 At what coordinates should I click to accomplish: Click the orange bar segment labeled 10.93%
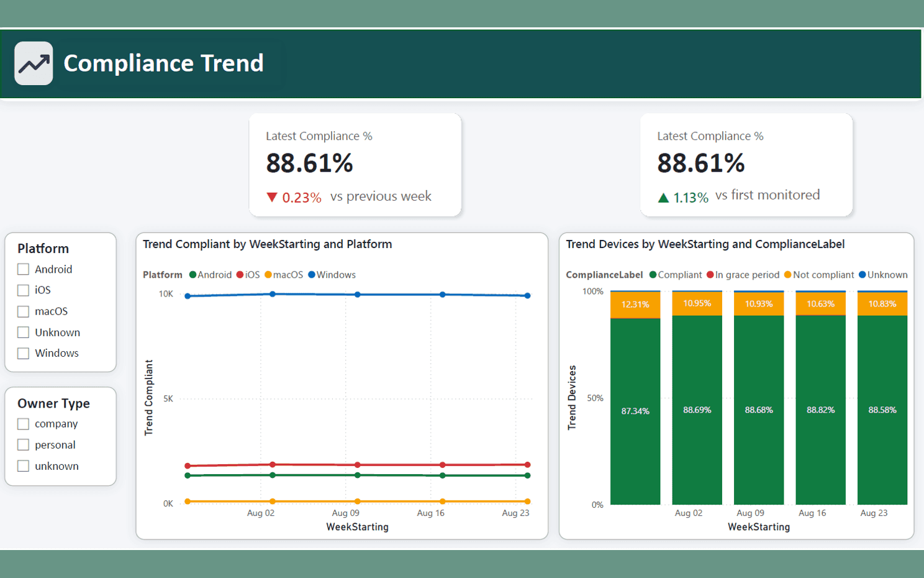(759, 304)
